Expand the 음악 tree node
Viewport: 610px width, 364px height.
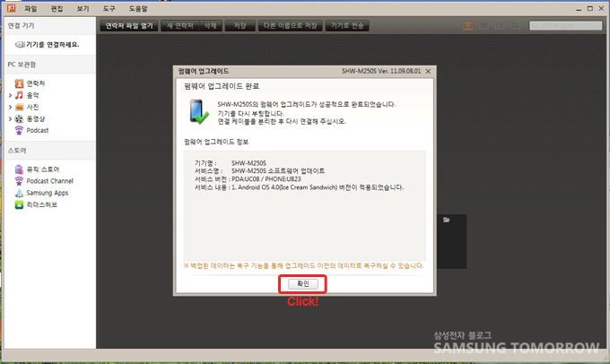[x=10, y=95]
